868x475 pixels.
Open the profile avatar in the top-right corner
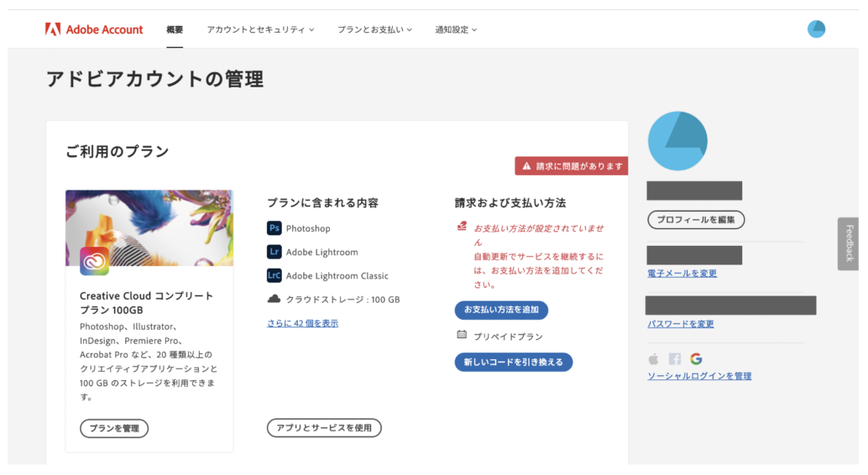(x=816, y=29)
